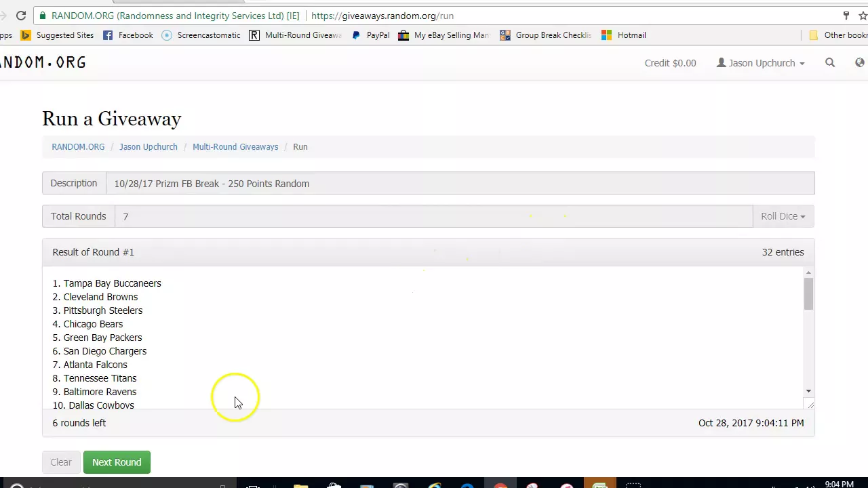Open the Roll Dice dropdown
Image resolution: width=868 pixels, height=488 pixels.
pyautogui.click(x=783, y=216)
